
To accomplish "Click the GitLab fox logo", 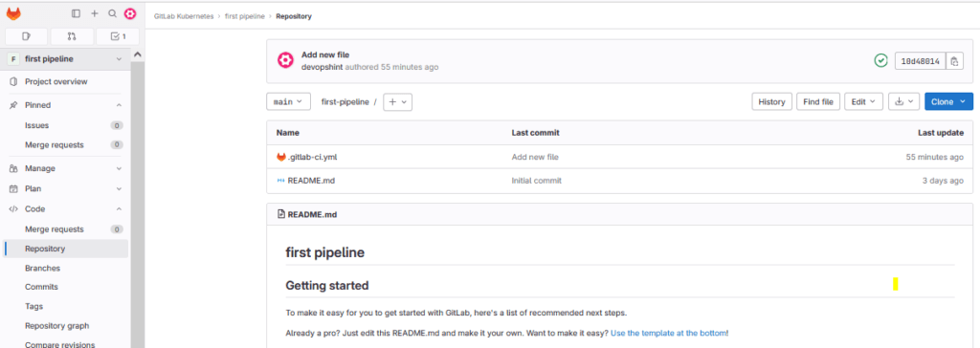I will (13, 13).
